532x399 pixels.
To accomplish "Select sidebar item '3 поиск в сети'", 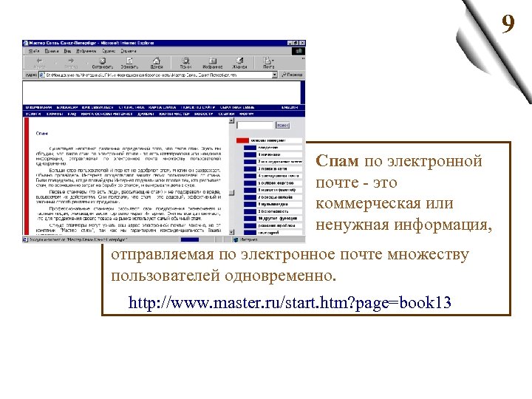I will coord(273,168).
